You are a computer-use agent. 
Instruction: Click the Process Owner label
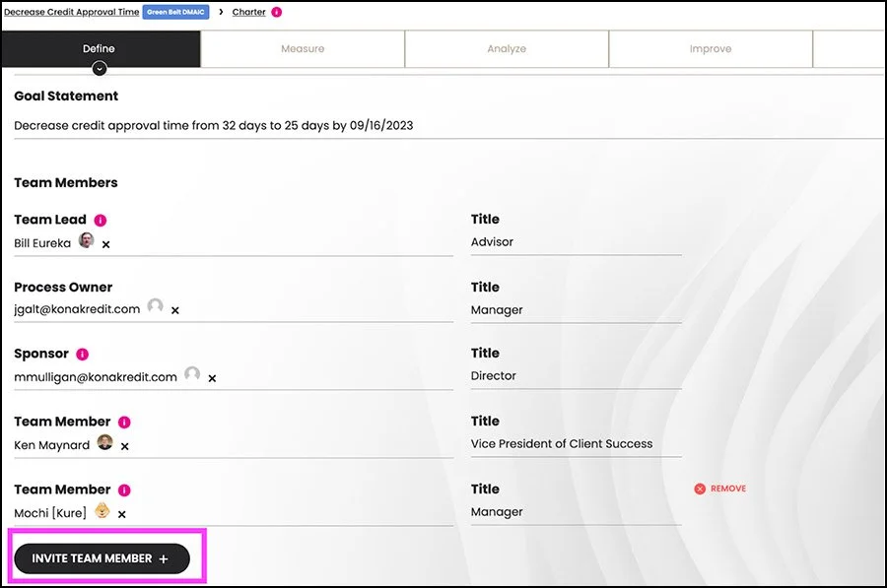click(x=63, y=288)
